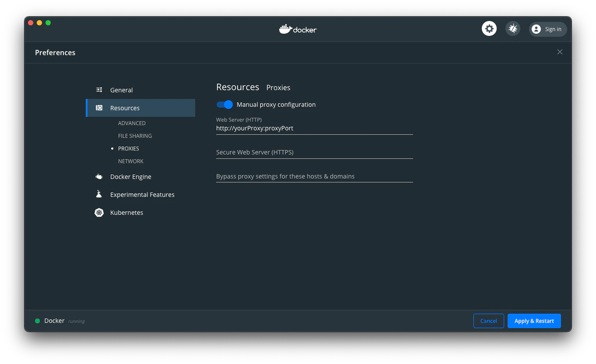Click the 'running' status text
The height and width of the screenshot is (364, 596).
pyautogui.click(x=77, y=321)
